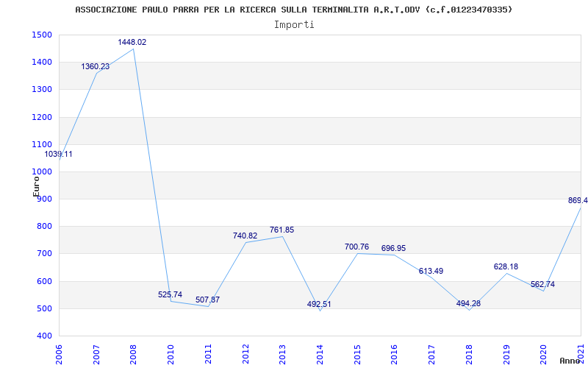Click the 2010 x-axis year label
This screenshot has height=368, width=588.
171,354
